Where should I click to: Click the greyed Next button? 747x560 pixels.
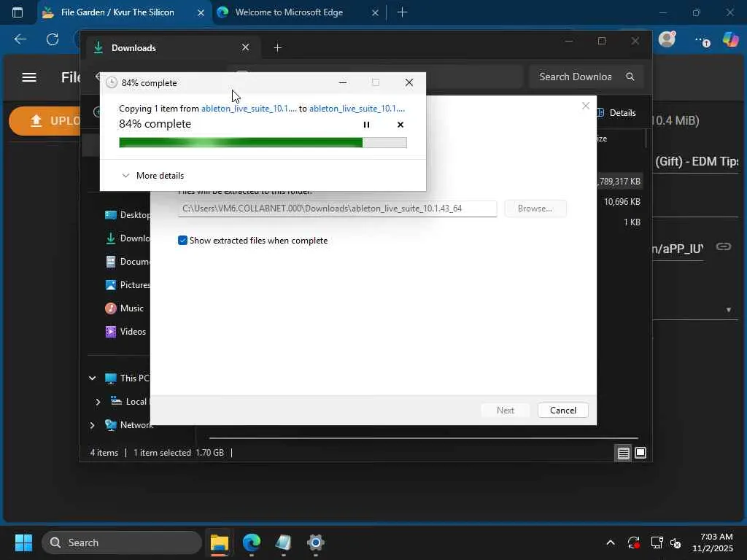[x=505, y=411]
